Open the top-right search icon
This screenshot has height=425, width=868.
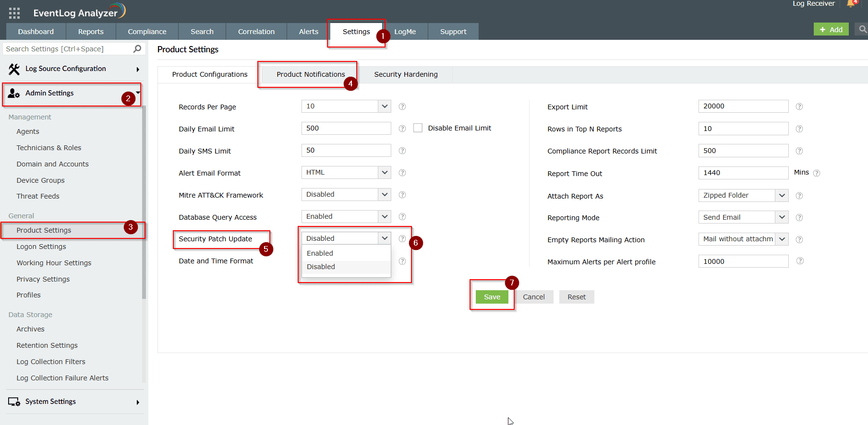coord(862,30)
